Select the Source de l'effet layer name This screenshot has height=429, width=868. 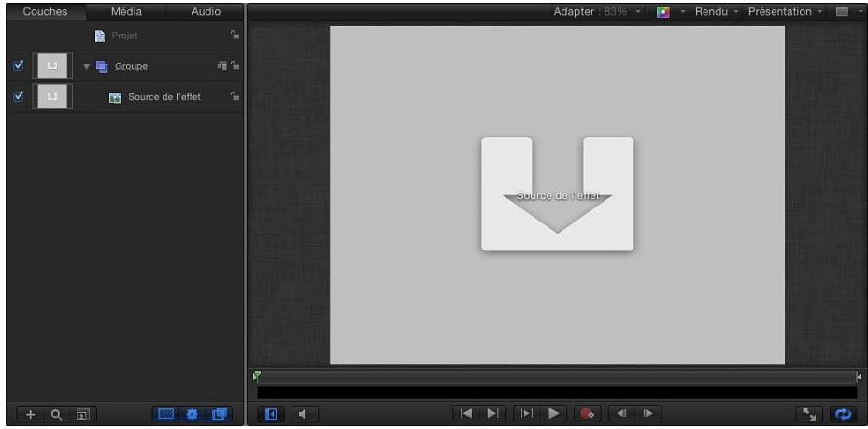click(x=164, y=97)
